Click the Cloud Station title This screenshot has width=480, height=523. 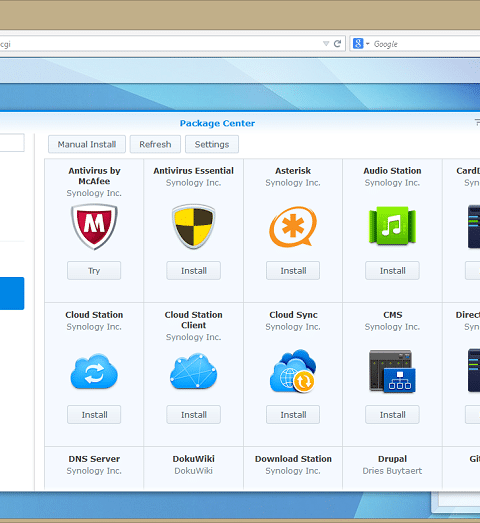tap(94, 315)
